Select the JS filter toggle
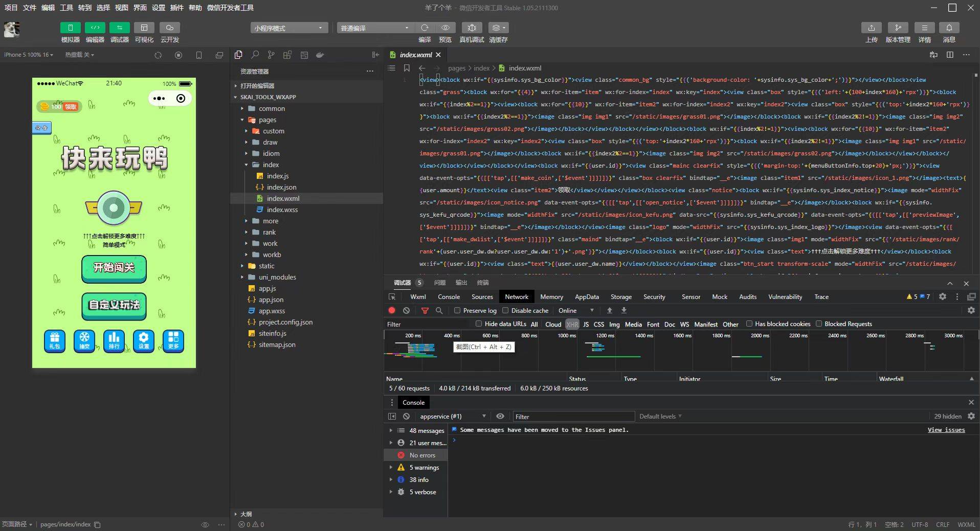Screen dimensions: 980x531 pos(586,324)
